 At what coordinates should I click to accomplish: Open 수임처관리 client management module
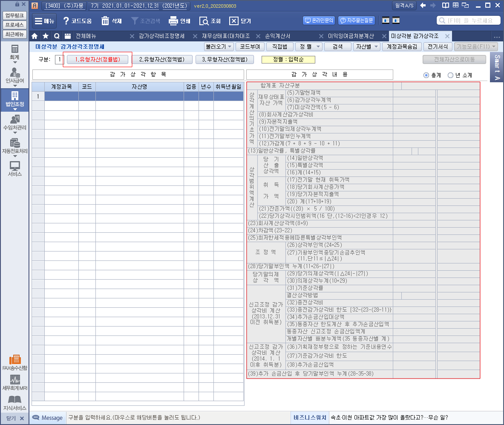(x=14, y=123)
